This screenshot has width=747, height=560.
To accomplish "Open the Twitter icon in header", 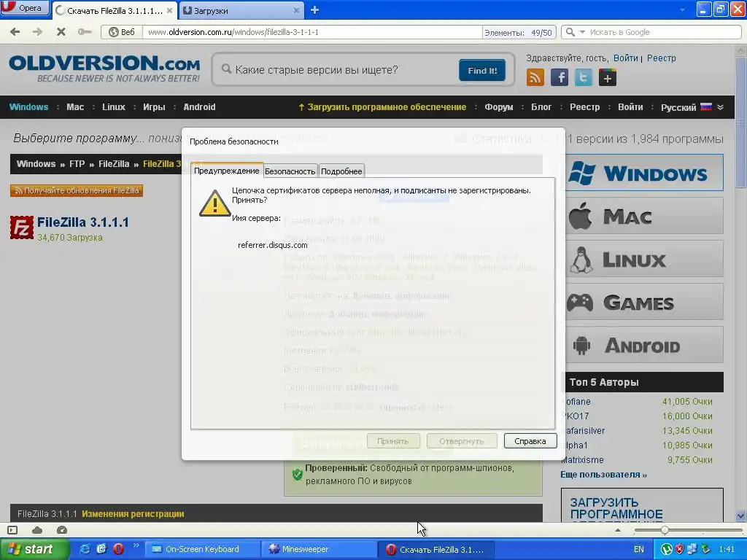I will click(x=583, y=77).
